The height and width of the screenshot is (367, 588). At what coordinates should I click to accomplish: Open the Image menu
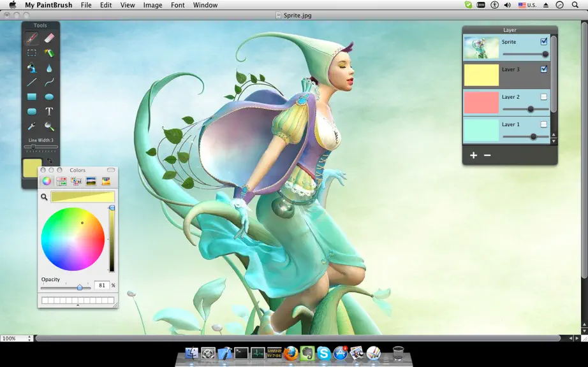pos(152,5)
